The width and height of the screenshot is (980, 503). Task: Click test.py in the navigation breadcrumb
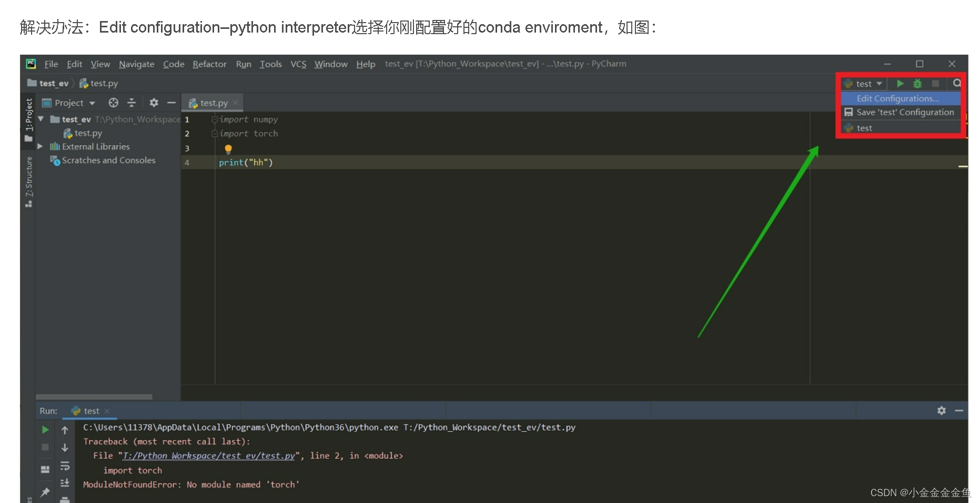tap(98, 83)
